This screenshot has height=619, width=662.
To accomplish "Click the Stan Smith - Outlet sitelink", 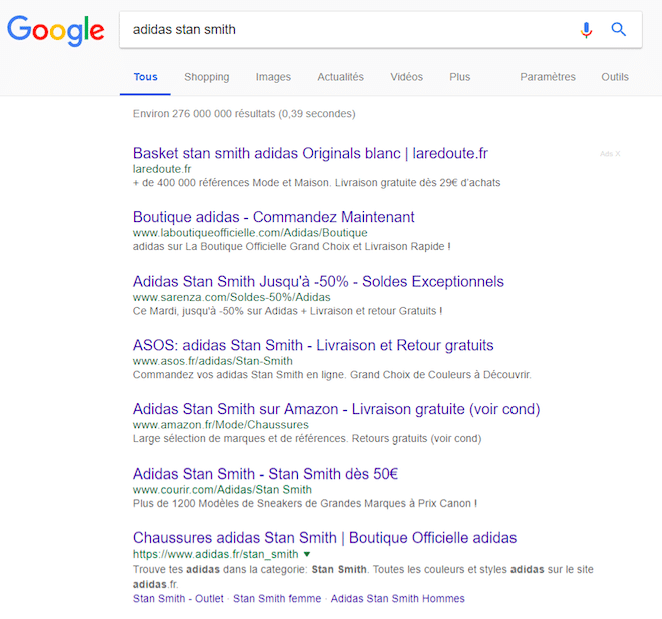I will pyautogui.click(x=178, y=599).
